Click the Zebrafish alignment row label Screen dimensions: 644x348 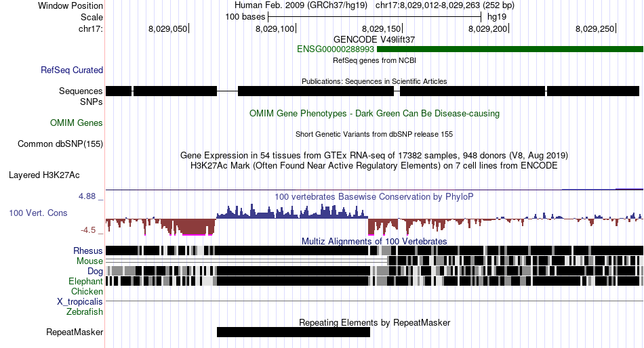coord(85,312)
